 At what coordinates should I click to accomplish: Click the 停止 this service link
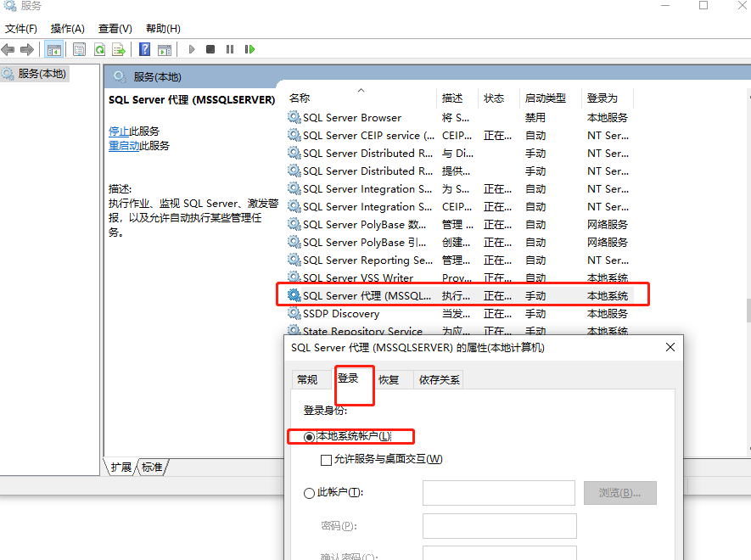[x=119, y=131]
